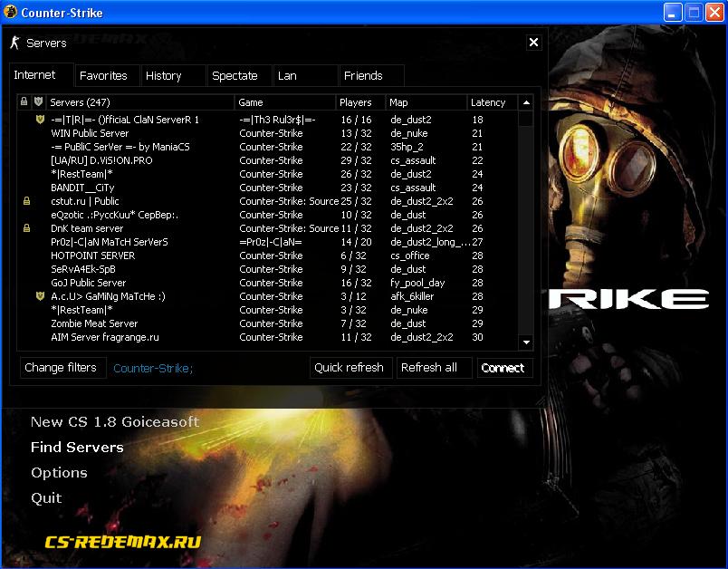Click the Counter-Strike icon in the title bar
Viewport: 728px width, 569px height.
tap(10, 12)
